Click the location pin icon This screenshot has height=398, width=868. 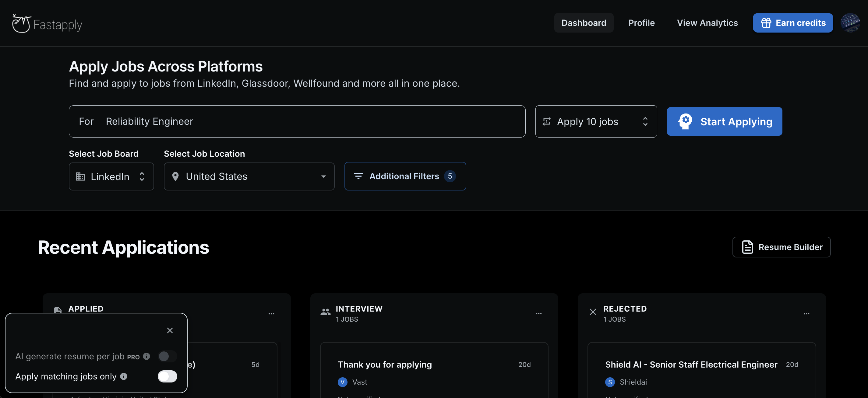click(x=175, y=176)
